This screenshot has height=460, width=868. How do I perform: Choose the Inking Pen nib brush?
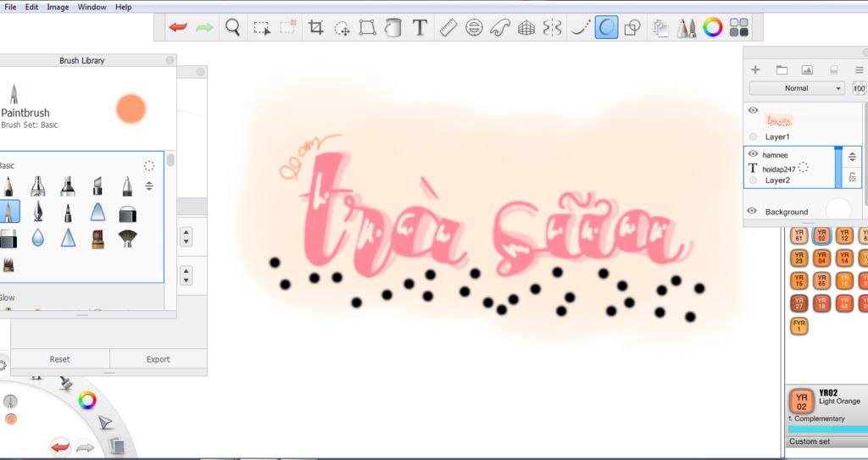pos(37,212)
